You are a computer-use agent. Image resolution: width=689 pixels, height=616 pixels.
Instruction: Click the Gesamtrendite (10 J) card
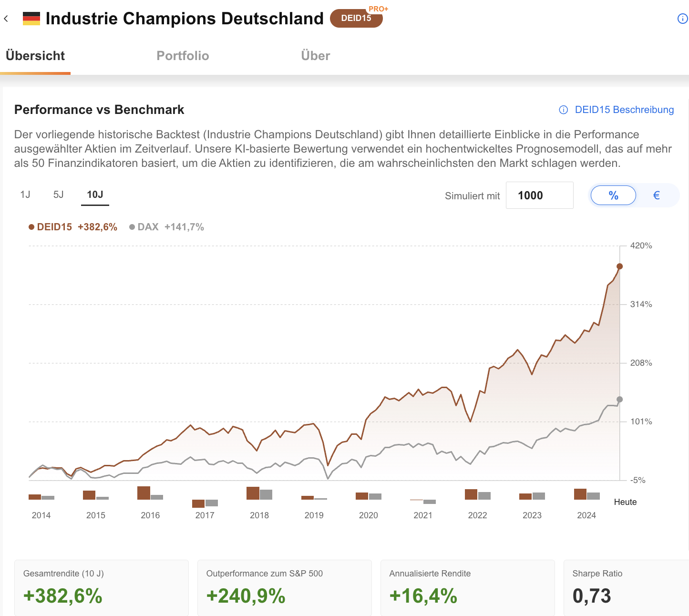(102, 588)
